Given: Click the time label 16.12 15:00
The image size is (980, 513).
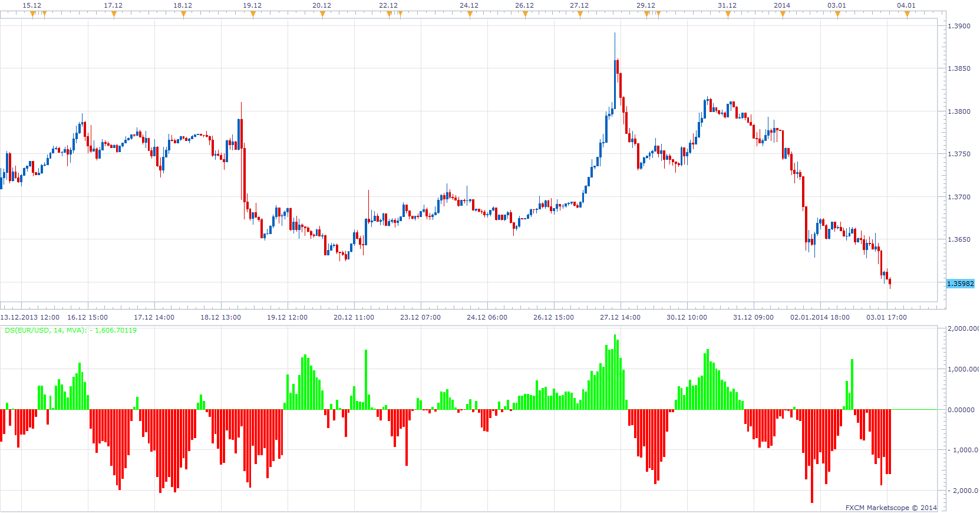Looking at the screenshot, I should pos(87,317).
